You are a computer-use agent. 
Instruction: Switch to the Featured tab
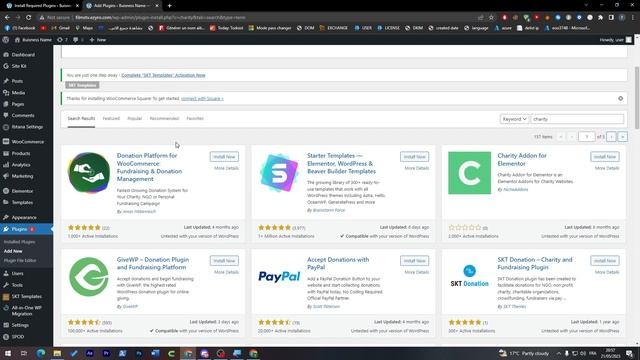click(x=111, y=118)
